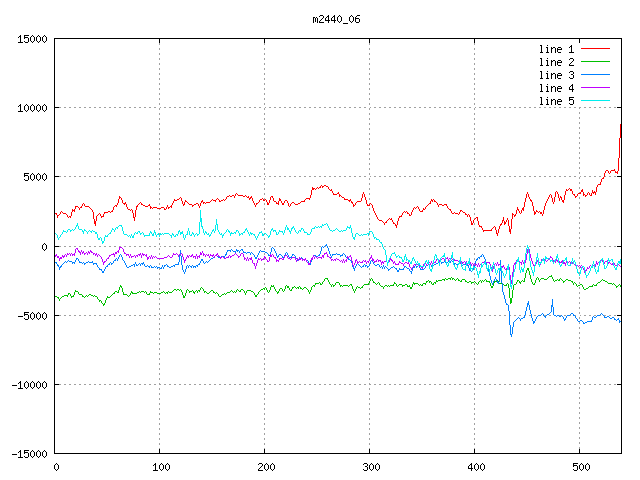The image size is (640, 480).
Task: Select the green line sample beside line 2
Action: pos(595,62)
